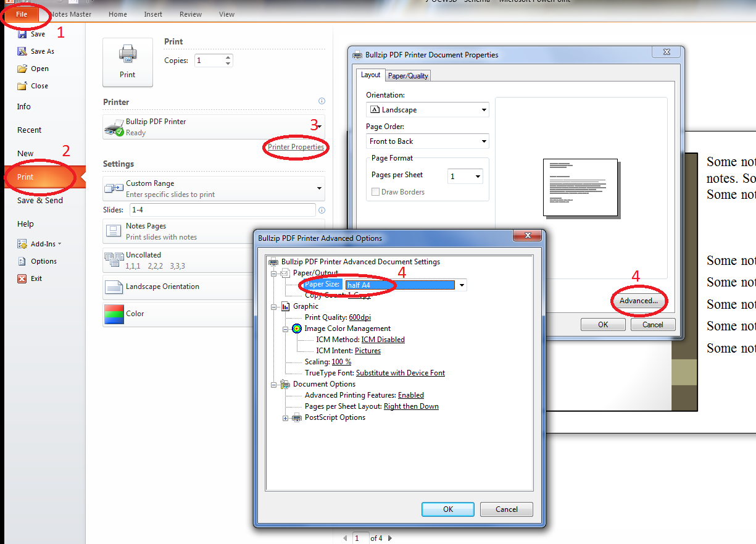Select Print in the Backstage menu

45,177
